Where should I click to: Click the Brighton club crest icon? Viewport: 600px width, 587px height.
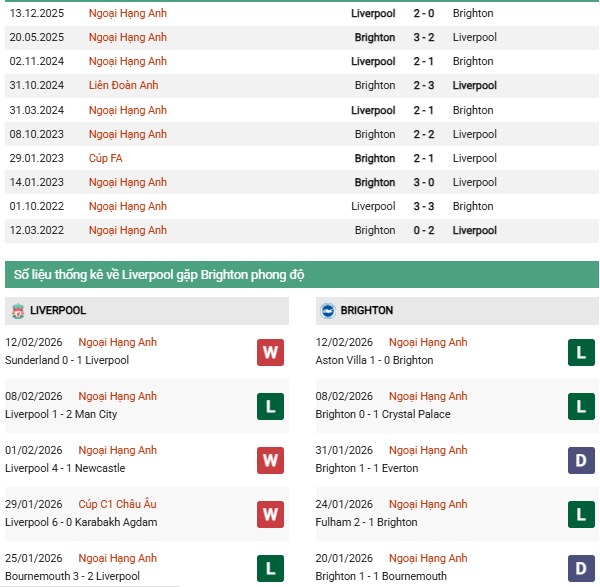pos(326,311)
